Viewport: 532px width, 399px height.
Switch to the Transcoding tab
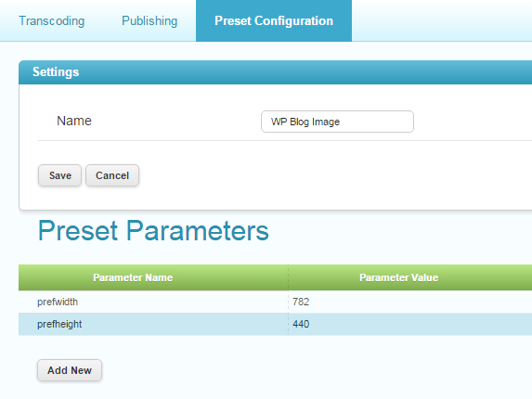52,20
